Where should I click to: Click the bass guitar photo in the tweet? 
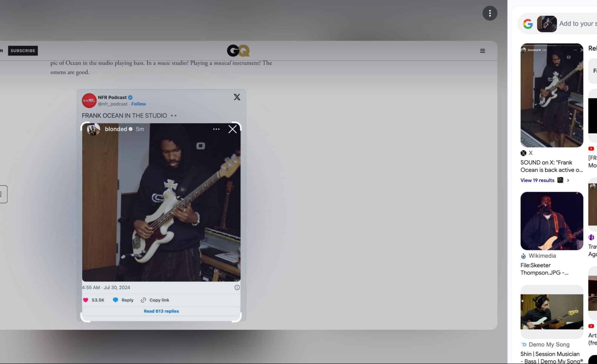[x=161, y=202]
